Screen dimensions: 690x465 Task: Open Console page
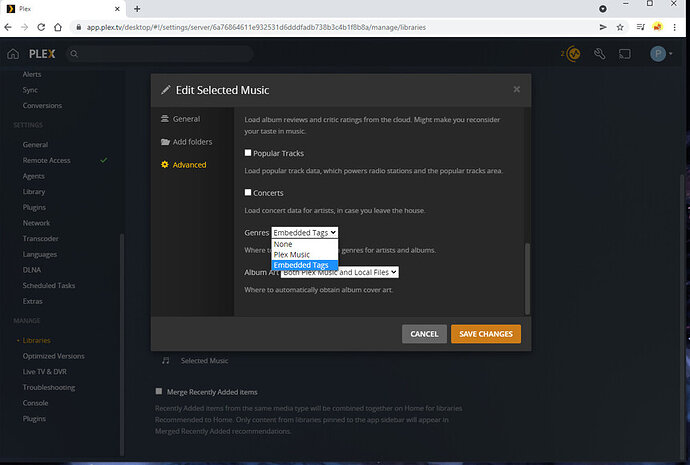tap(36, 403)
